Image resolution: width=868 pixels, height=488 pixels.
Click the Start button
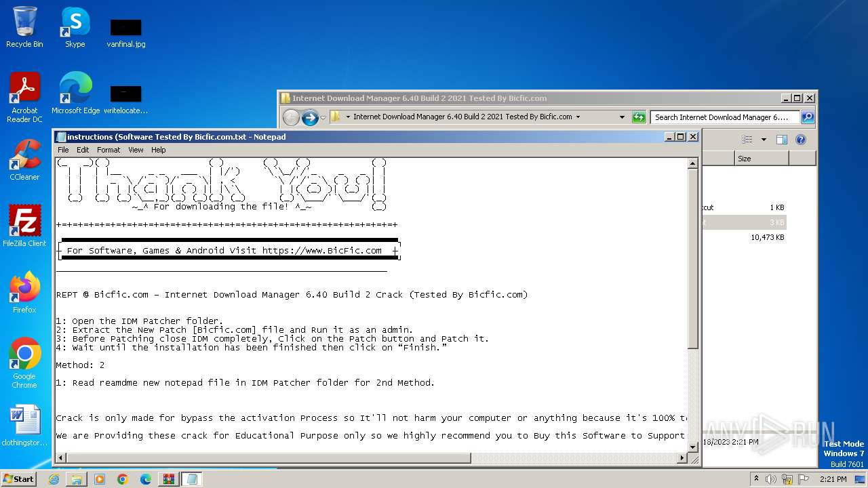pyautogui.click(x=19, y=479)
